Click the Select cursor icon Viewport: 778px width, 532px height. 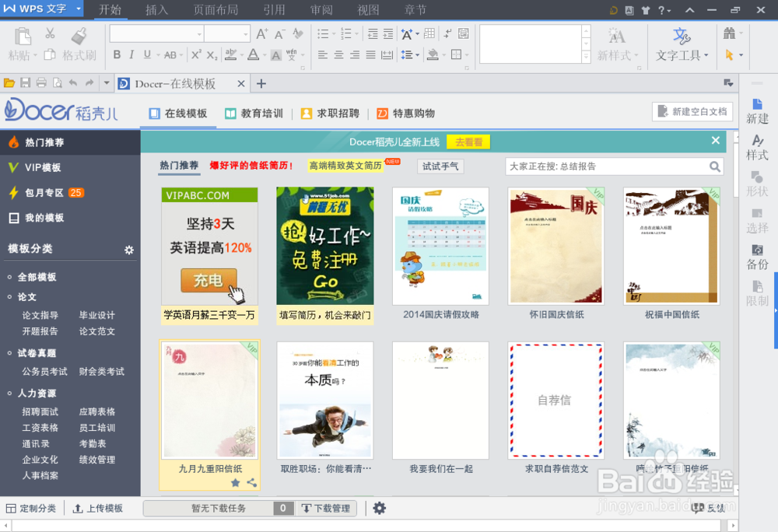[730, 54]
